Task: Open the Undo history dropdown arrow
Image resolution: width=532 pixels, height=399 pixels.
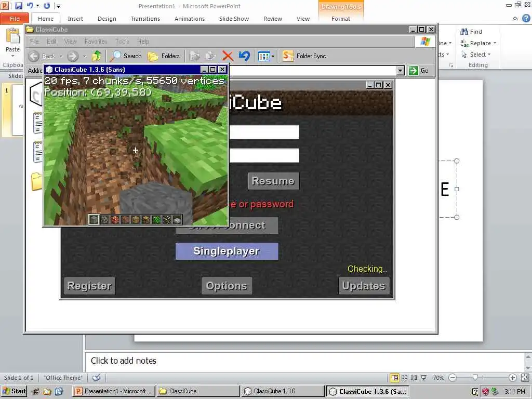Action: [37, 6]
